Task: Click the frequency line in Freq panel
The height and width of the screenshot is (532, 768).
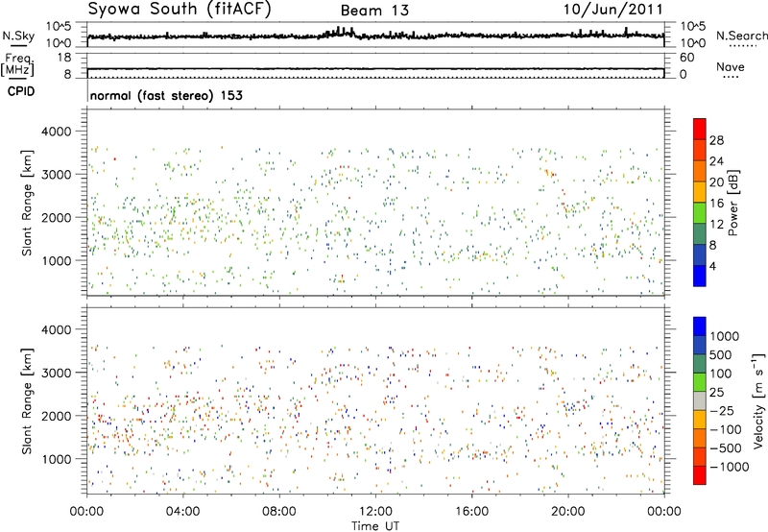Action: (x=375, y=69)
